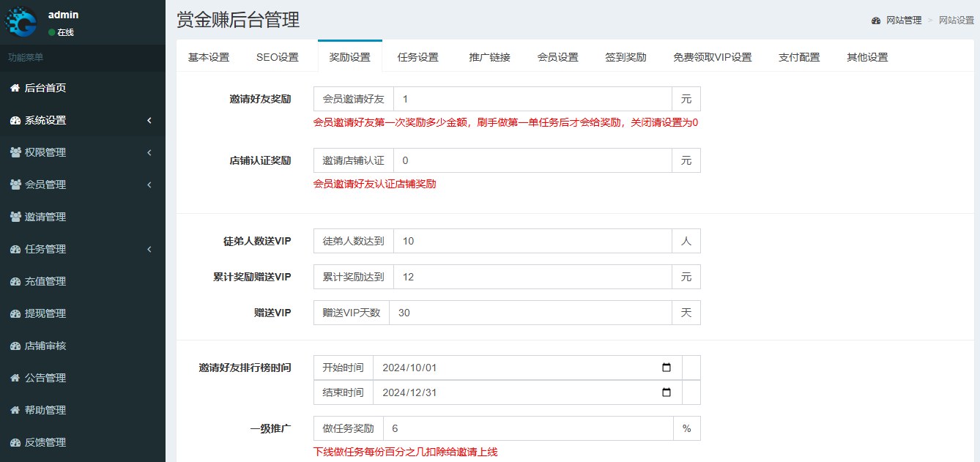Image resolution: width=980 pixels, height=462 pixels.
Task: Click the 充值管理 sidebar icon
Action: pos(14,281)
